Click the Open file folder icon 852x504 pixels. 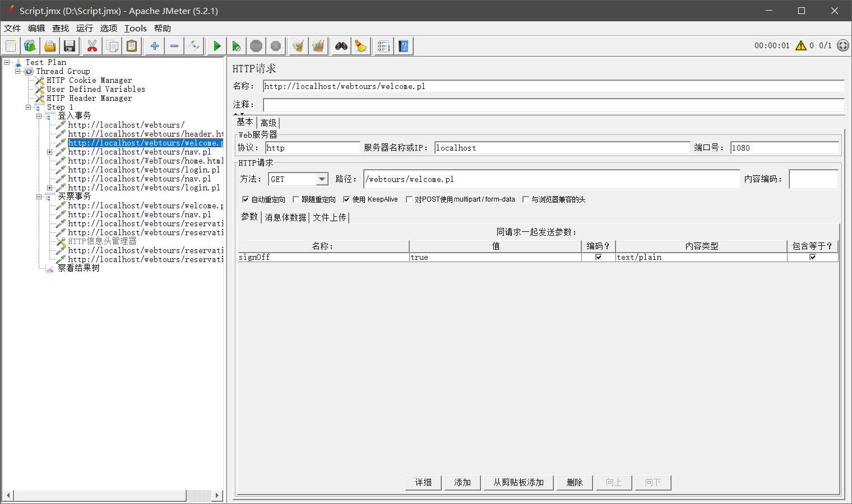pos(50,46)
